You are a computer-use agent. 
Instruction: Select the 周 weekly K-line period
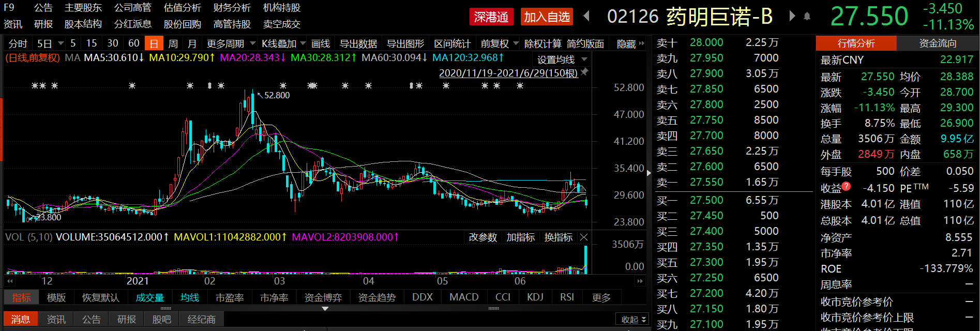tap(173, 43)
